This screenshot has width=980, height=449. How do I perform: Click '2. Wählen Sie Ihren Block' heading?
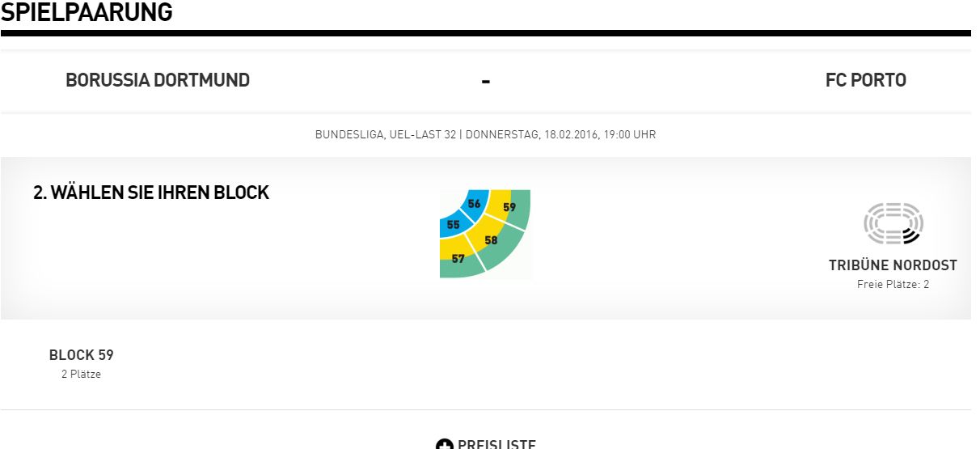(151, 193)
